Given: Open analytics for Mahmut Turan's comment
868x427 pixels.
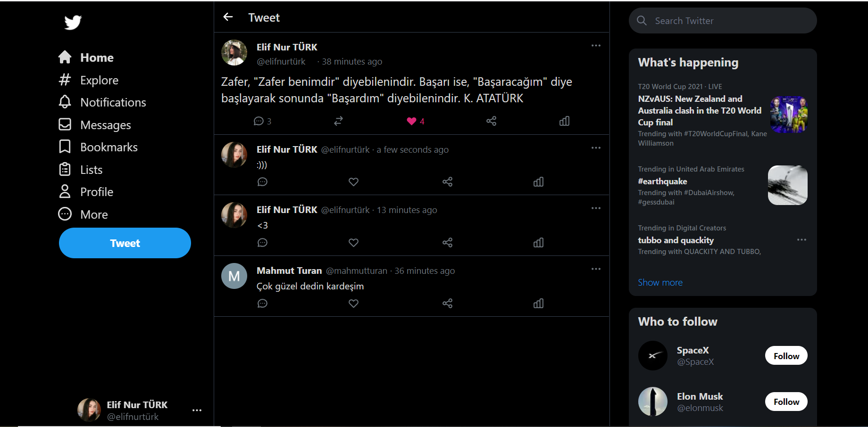Looking at the screenshot, I should [538, 304].
